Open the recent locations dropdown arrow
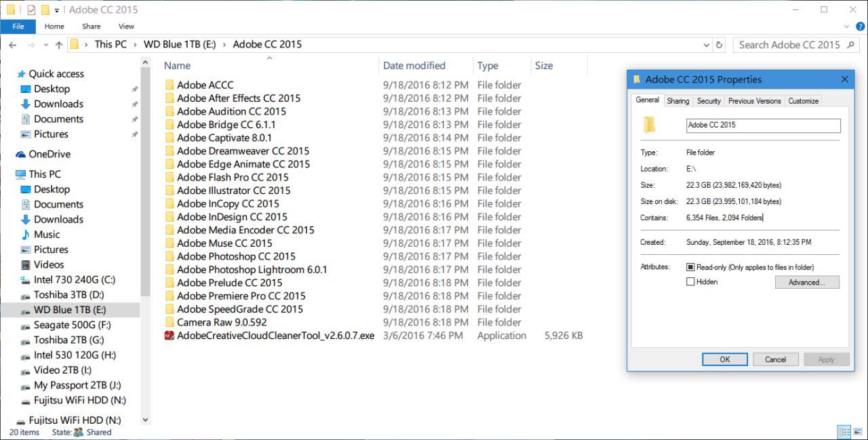 [x=45, y=45]
